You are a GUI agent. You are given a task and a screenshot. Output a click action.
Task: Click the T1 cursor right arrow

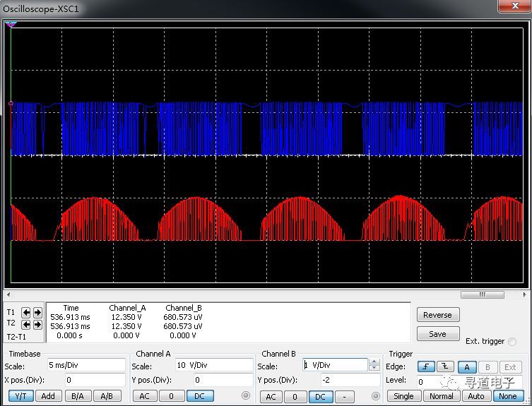[x=37, y=312]
